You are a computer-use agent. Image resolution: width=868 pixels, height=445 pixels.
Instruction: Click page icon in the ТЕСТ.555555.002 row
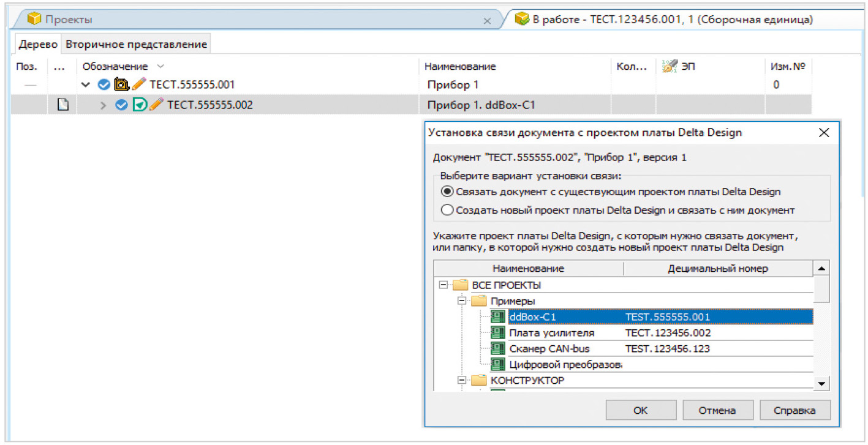tap(62, 105)
